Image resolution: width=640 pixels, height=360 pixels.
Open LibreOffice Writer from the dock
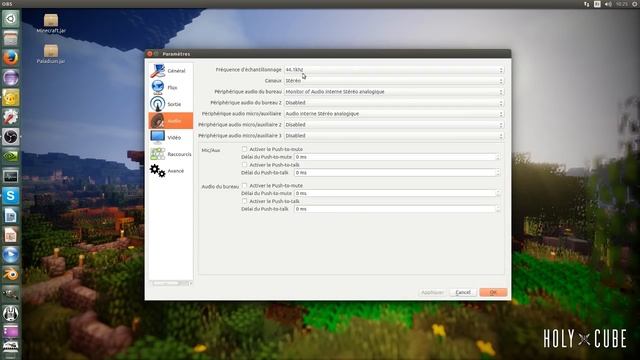[11, 216]
